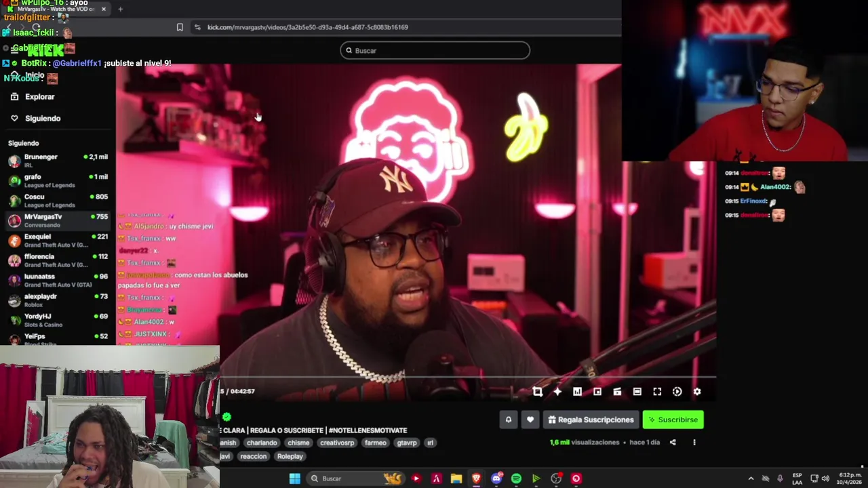This screenshot has width=868, height=488.
Task: Click the 'charlando' tag
Action: [262, 443]
